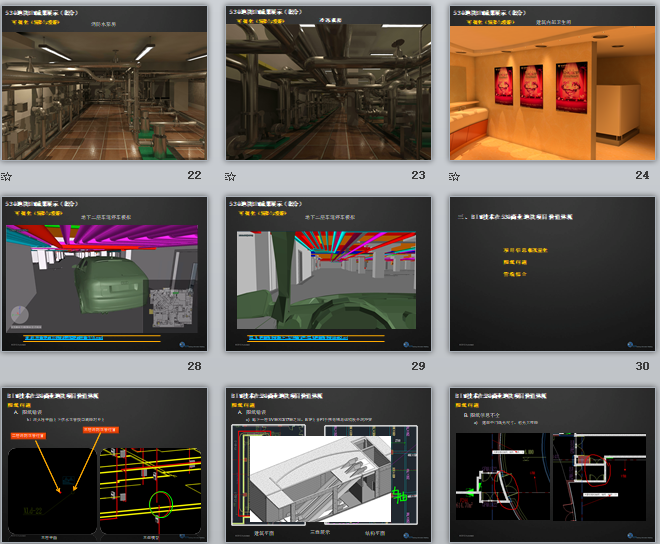
Task: Click the slide number 23 label
Action: point(418,175)
